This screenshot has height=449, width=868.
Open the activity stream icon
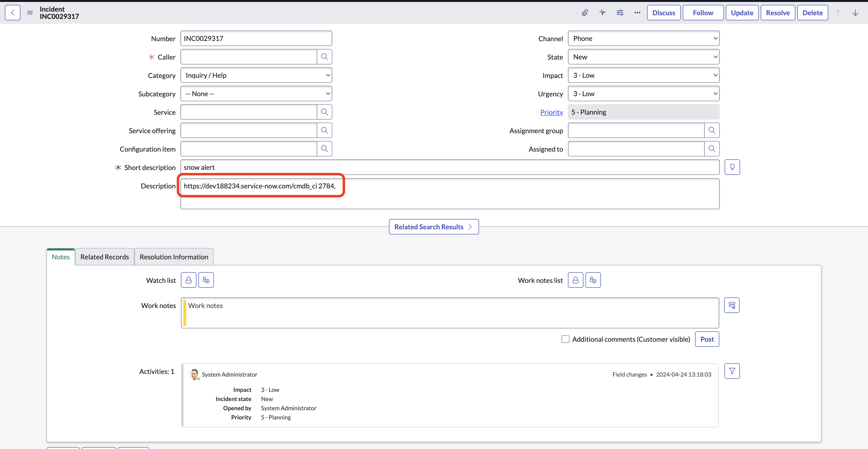(602, 12)
